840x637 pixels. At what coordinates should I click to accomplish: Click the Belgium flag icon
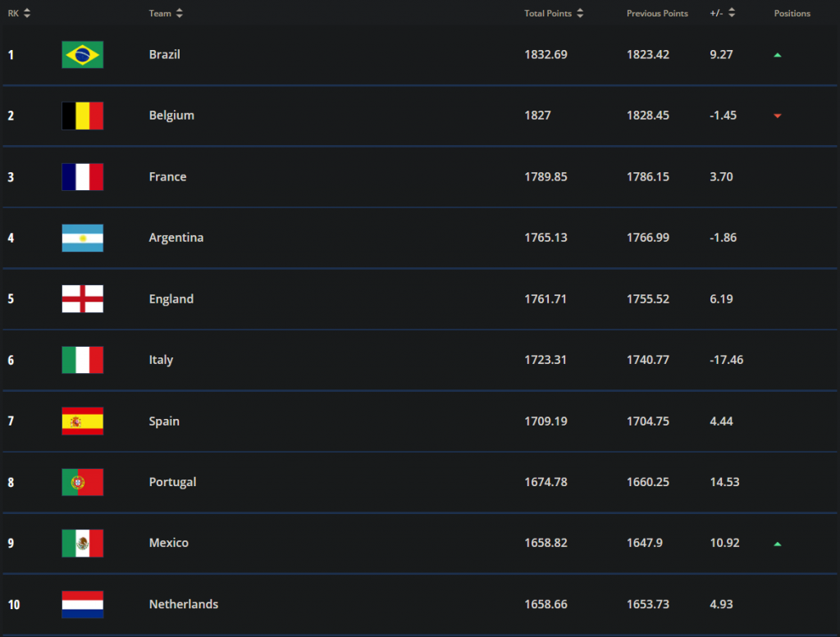[x=82, y=116]
